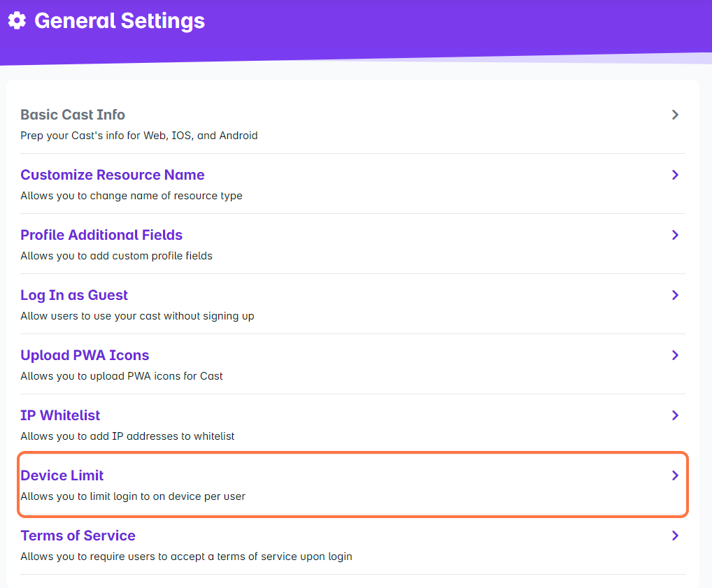Click the General Settings page title

pyautogui.click(x=120, y=21)
